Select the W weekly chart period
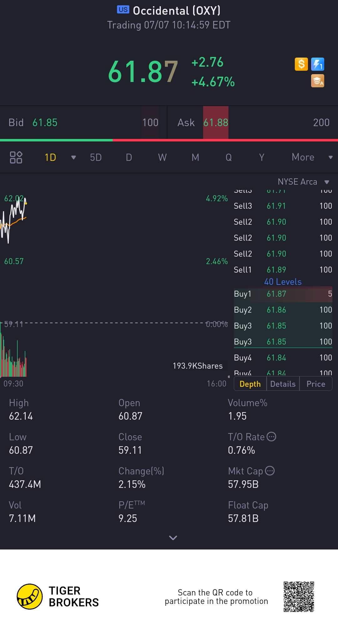Image resolution: width=338 pixels, height=644 pixels. [162, 157]
